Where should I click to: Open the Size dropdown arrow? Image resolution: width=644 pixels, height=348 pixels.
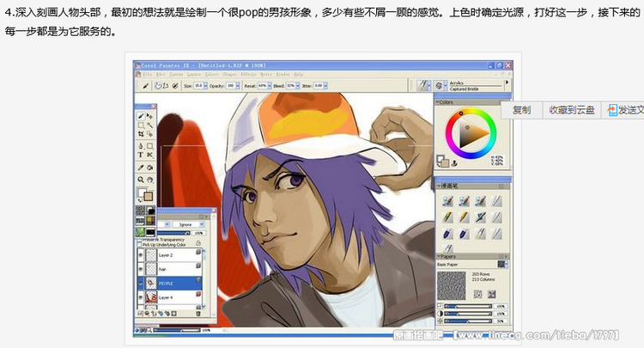[x=205, y=86]
